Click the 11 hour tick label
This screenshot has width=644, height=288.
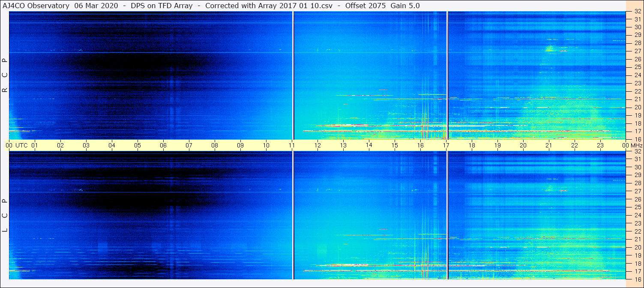[292, 145]
